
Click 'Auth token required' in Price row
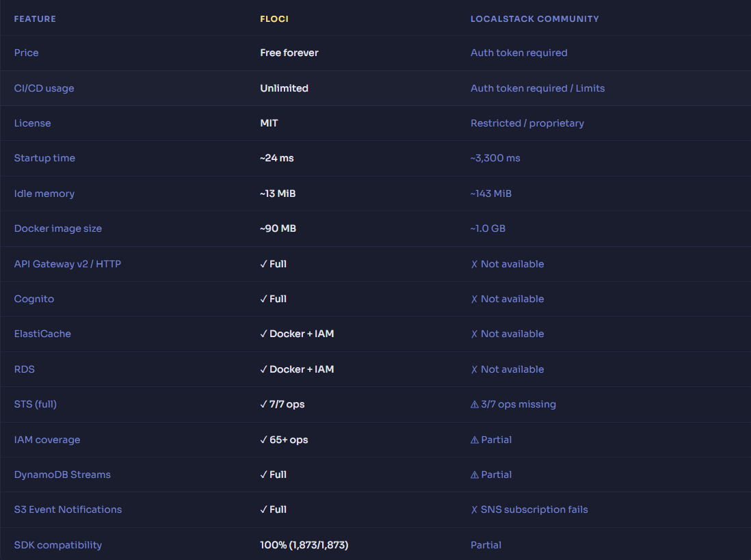pos(518,53)
